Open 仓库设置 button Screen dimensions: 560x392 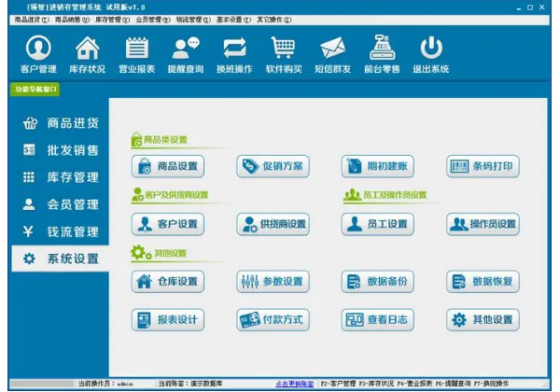(x=168, y=282)
